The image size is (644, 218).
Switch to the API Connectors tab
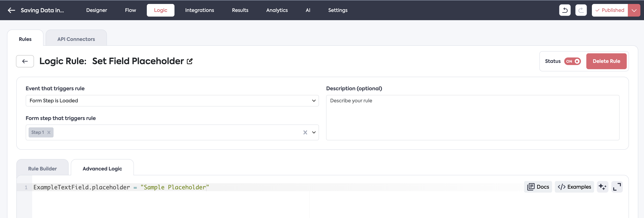coord(76,39)
